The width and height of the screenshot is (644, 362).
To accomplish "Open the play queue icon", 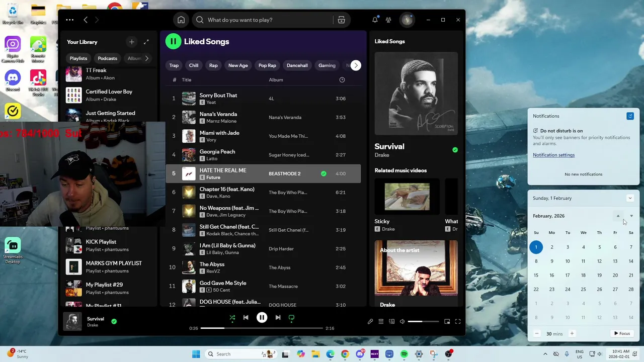I will [381, 322].
